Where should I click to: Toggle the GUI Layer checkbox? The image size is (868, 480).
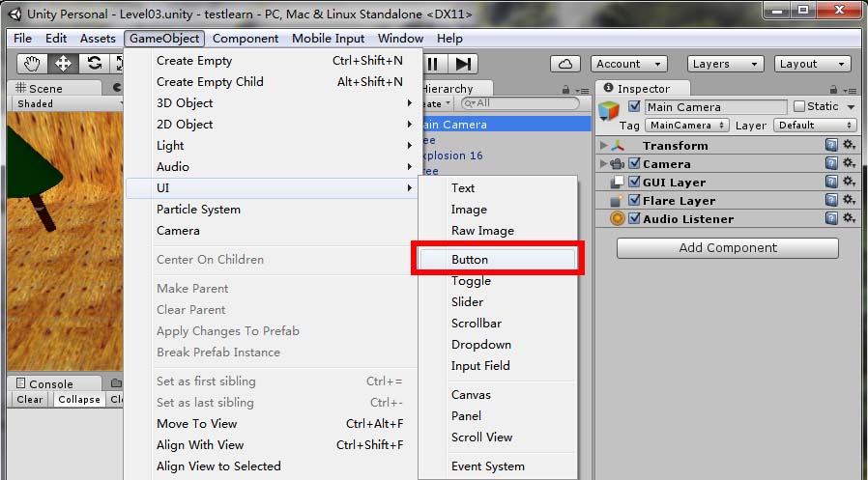[x=634, y=182]
